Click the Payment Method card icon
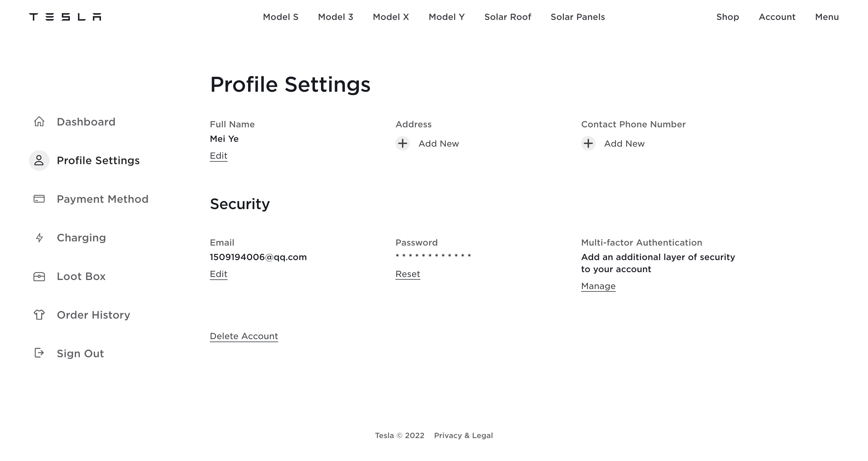The height and width of the screenshot is (461, 868). [39, 199]
